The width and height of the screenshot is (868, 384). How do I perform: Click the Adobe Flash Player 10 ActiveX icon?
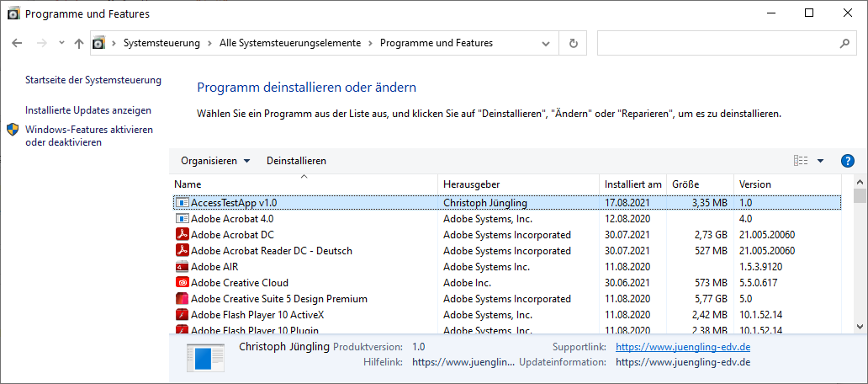183,315
